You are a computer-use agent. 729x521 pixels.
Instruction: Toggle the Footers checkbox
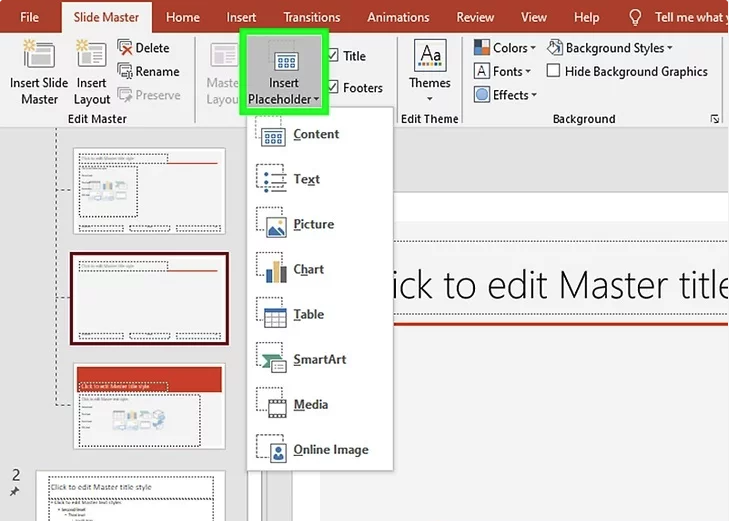(333, 87)
